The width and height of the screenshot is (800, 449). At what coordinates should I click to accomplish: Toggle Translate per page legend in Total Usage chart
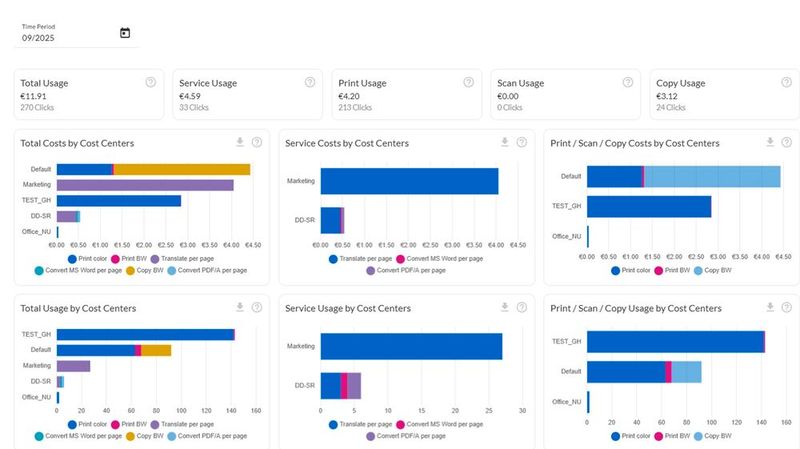(182, 425)
